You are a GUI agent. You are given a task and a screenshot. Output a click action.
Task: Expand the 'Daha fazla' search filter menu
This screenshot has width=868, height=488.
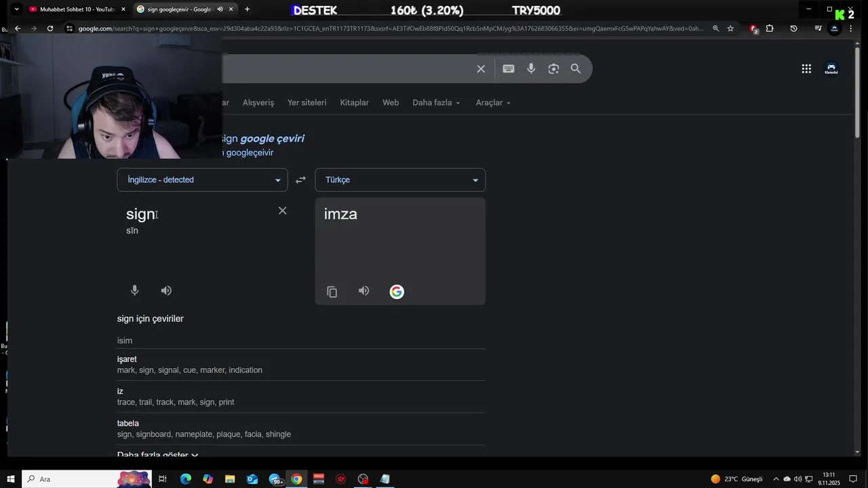[436, 102]
